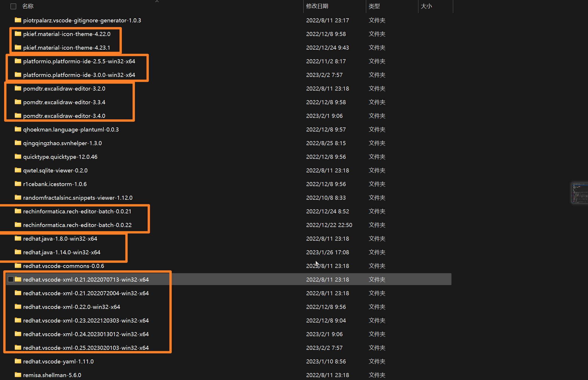Open the quicktype.quicktype-12.0.46 folder icon

pyautogui.click(x=18, y=156)
